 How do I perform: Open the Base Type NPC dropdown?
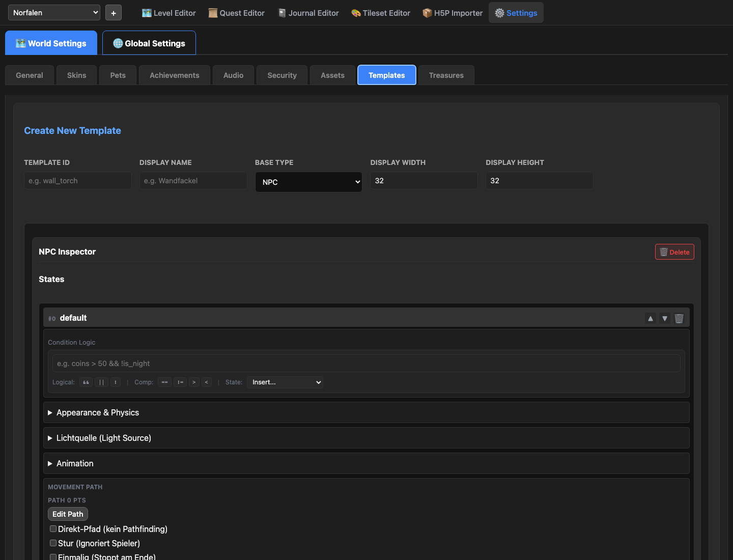tap(308, 182)
